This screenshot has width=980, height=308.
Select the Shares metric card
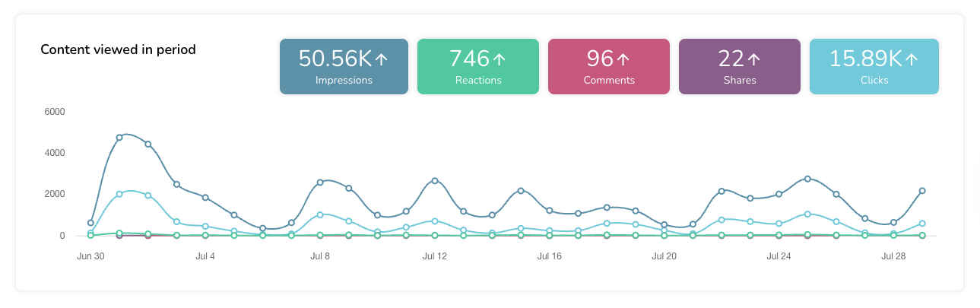(x=739, y=67)
